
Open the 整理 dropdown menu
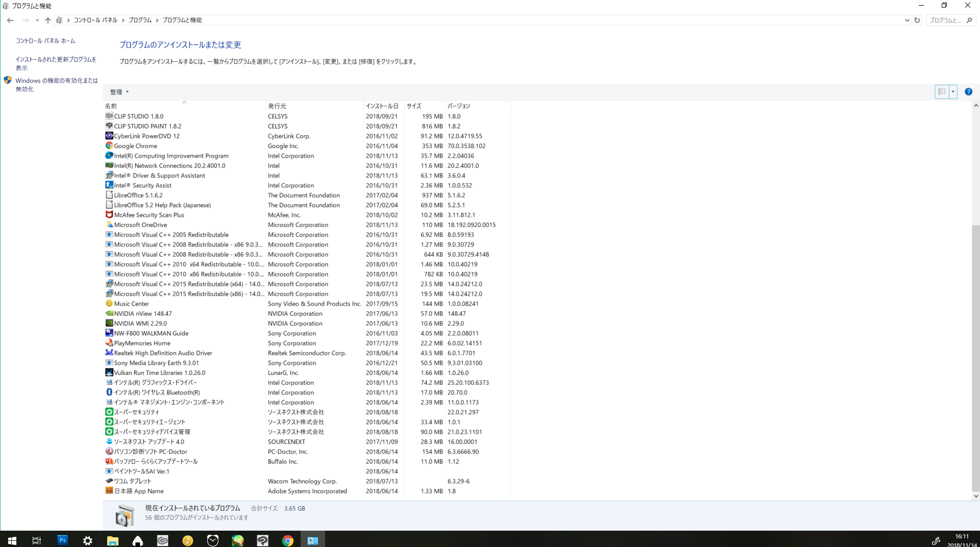coord(119,92)
